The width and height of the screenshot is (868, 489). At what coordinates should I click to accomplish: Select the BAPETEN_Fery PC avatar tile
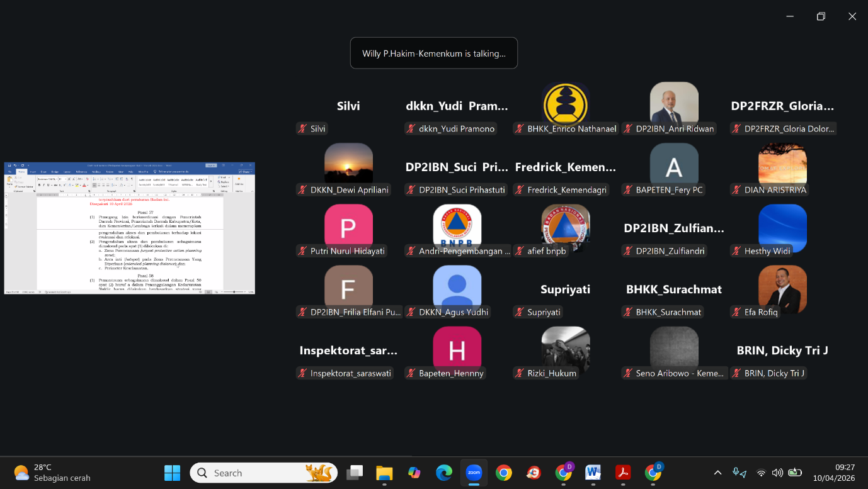point(674,167)
